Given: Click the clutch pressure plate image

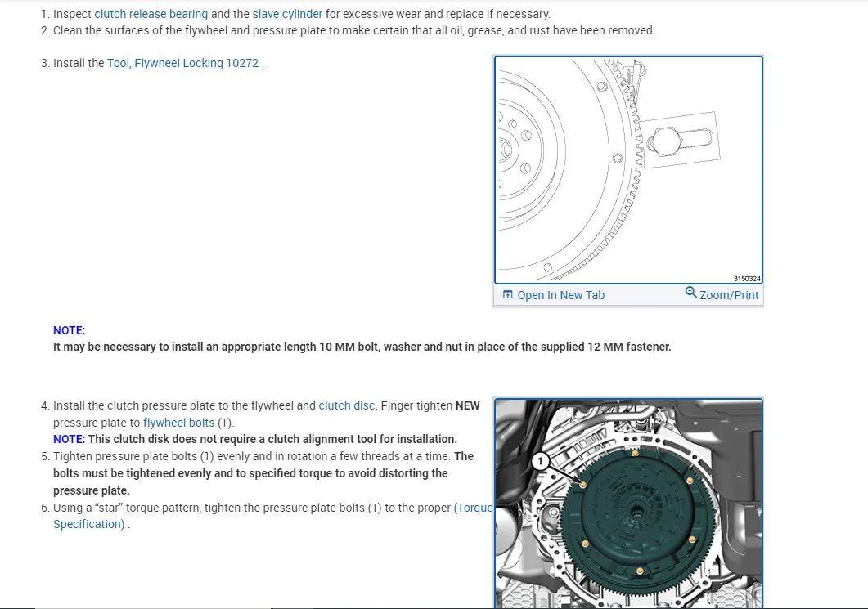Looking at the screenshot, I should pos(628,504).
